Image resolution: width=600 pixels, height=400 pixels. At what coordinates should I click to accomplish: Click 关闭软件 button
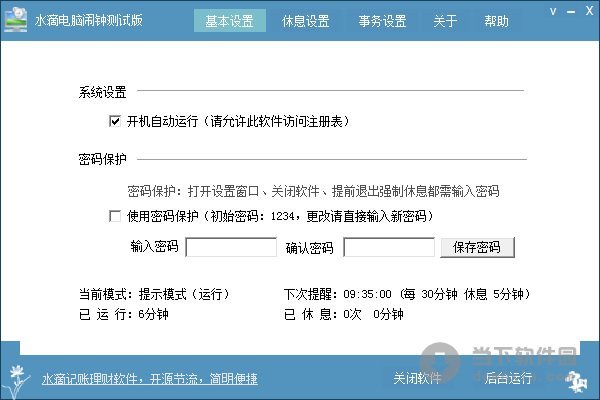[x=417, y=378]
